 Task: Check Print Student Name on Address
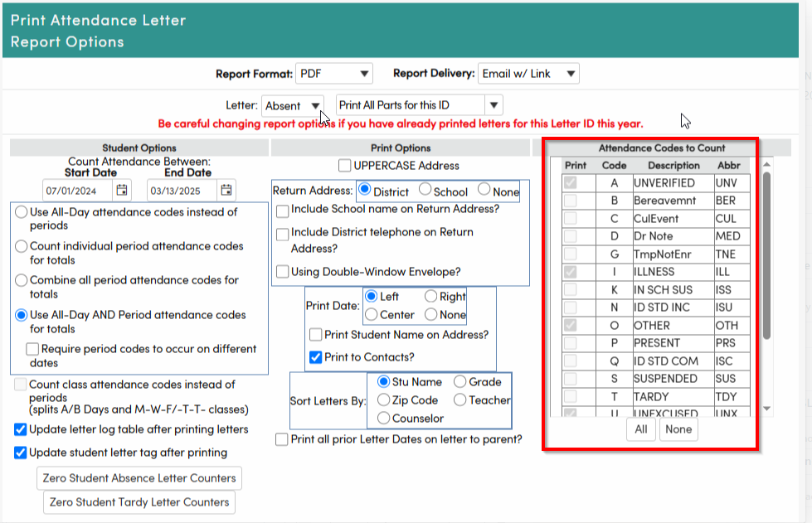point(315,335)
